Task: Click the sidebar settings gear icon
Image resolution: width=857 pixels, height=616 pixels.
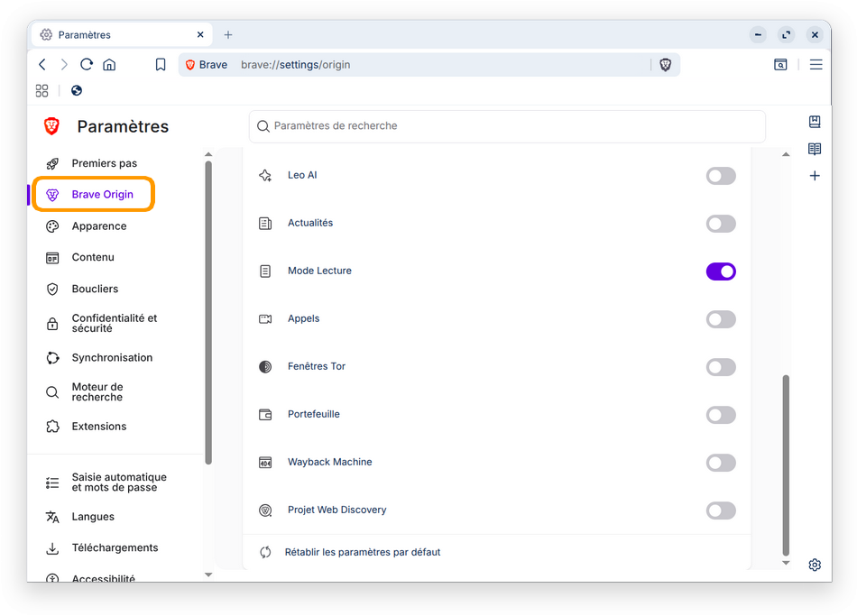Action: click(x=815, y=565)
